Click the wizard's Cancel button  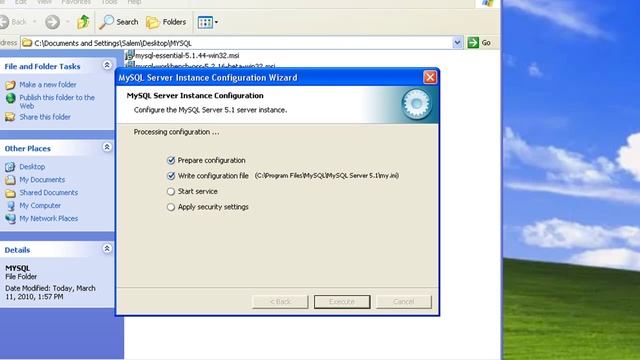click(404, 302)
